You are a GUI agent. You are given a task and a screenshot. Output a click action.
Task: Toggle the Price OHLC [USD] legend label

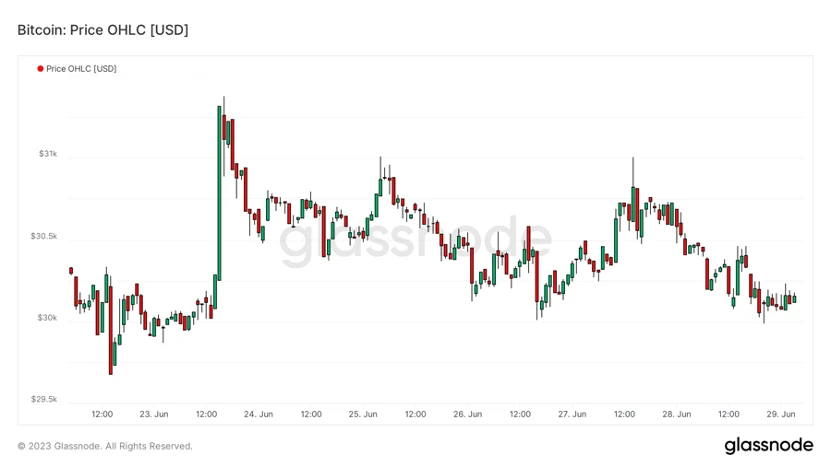(81, 69)
